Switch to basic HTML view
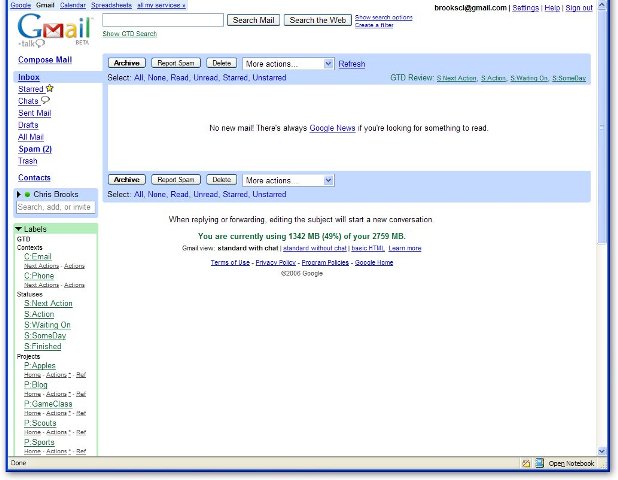Viewport: 618px width, 480px height. (368, 248)
